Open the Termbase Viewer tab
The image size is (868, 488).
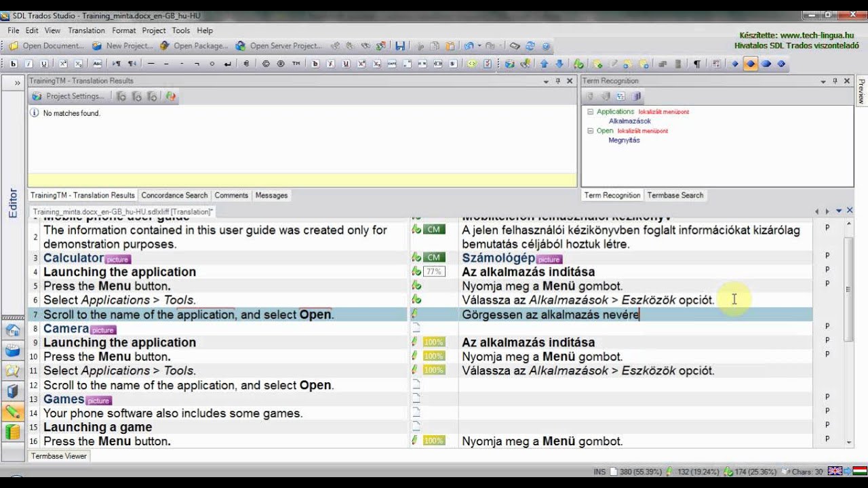click(x=59, y=456)
